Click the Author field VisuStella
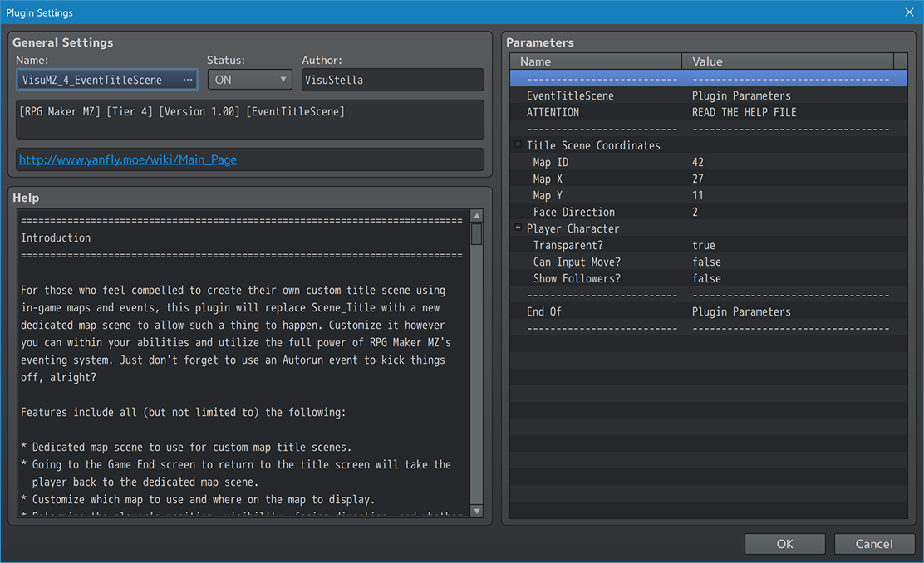Image resolution: width=924 pixels, height=563 pixels. point(393,80)
